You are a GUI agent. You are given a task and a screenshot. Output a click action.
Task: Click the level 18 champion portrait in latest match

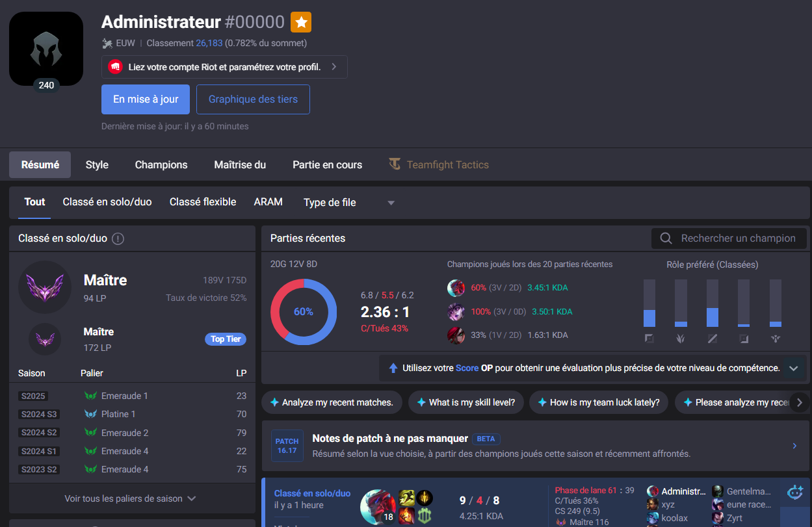coord(378,507)
